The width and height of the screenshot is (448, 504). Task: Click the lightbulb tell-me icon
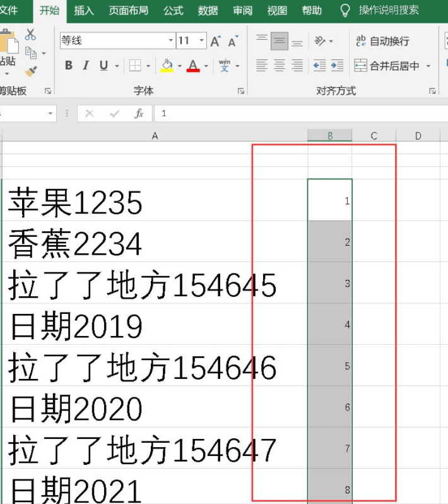pos(345,11)
